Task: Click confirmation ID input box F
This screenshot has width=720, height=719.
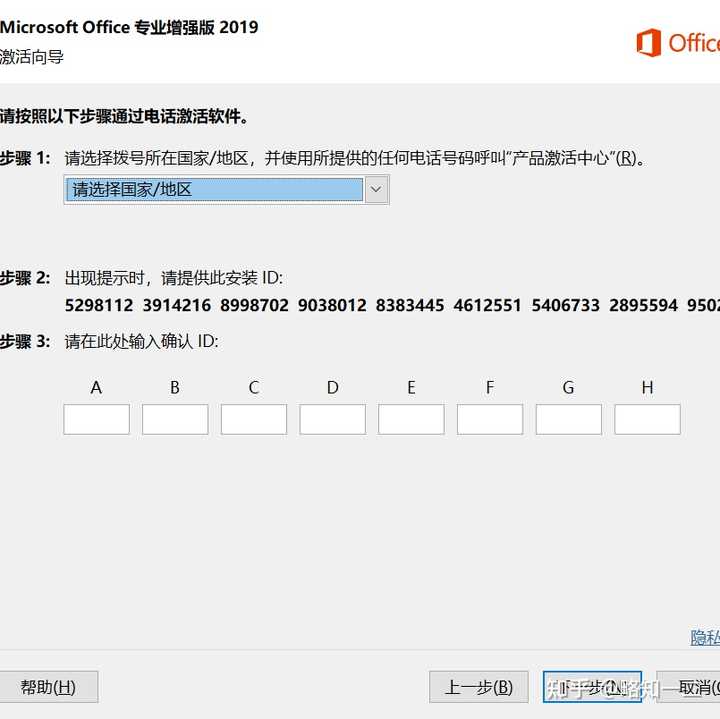Action: [x=490, y=419]
